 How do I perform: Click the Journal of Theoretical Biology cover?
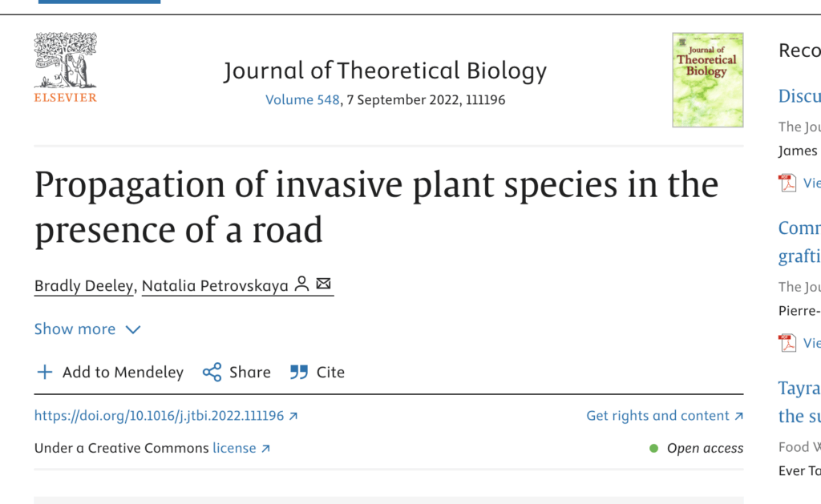click(x=707, y=80)
